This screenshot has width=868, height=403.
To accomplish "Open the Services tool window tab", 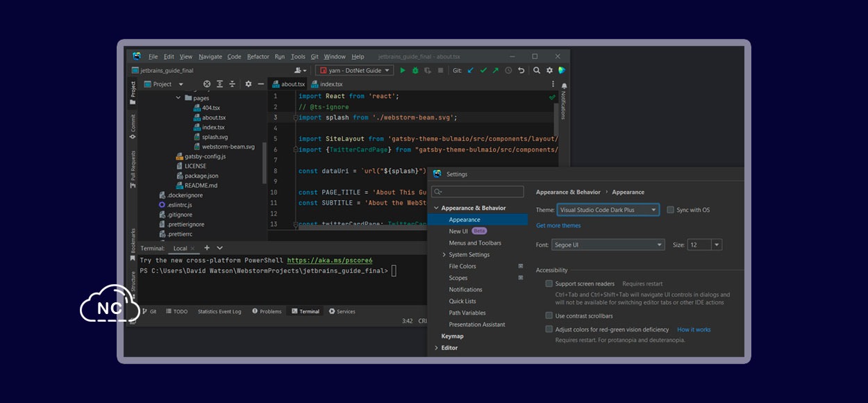I will (342, 311).
